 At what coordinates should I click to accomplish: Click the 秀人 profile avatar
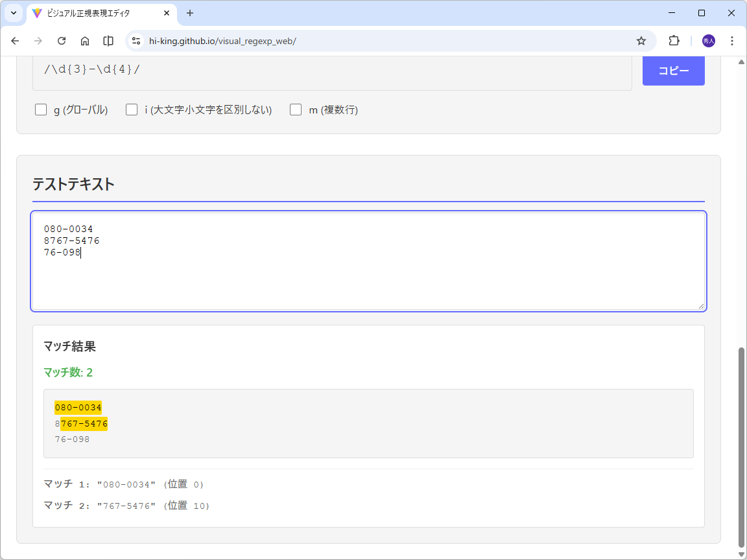click(708, 40)
